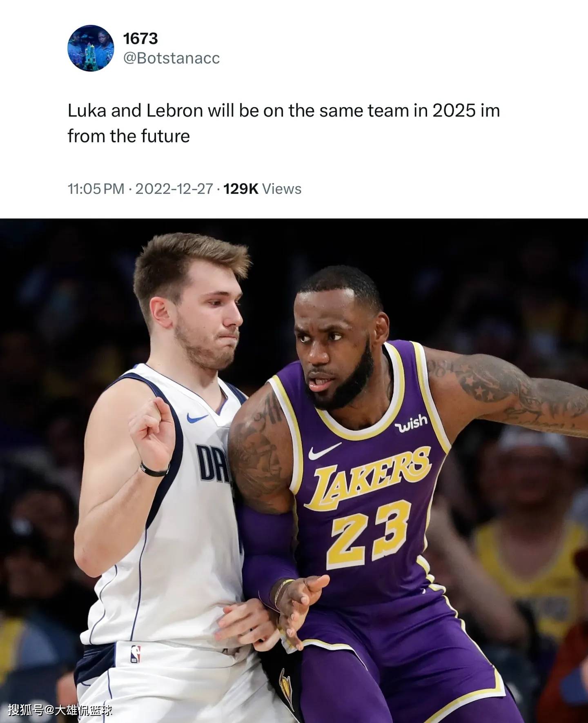588x723 pixels.
Task: Select the 2022-12-27 date text
Action: pyautogui.click(x=174, y=189)
